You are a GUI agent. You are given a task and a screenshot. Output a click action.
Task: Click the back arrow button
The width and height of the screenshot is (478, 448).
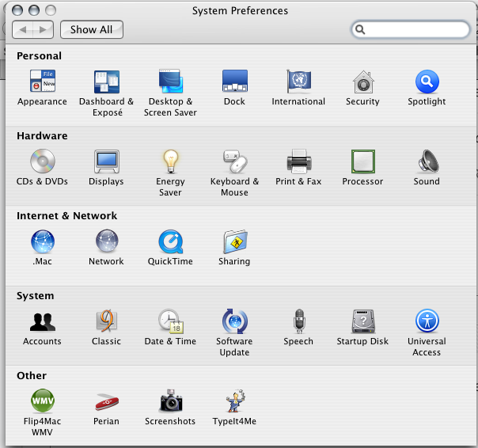point(23,29)
